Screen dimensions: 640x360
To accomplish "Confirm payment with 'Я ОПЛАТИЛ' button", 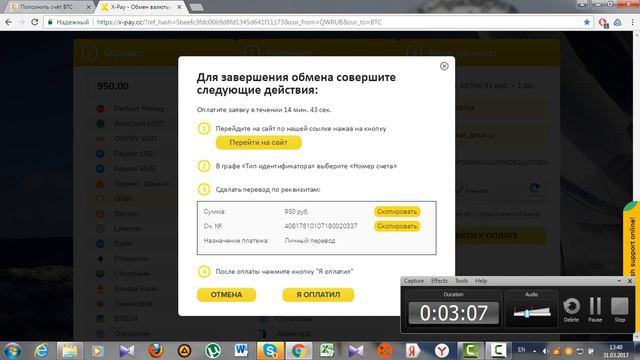I will (x=318, y=295).
